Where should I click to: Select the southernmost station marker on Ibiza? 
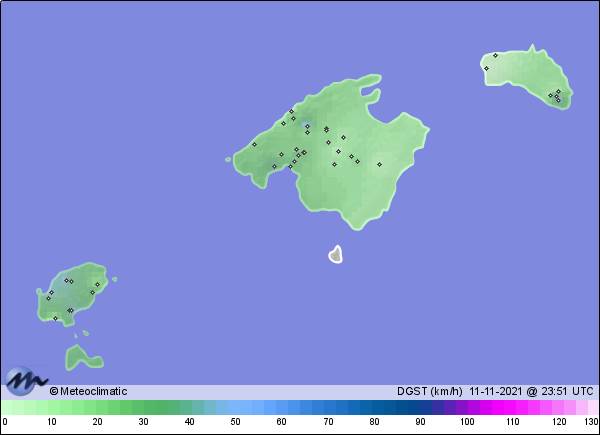[55, 318]
